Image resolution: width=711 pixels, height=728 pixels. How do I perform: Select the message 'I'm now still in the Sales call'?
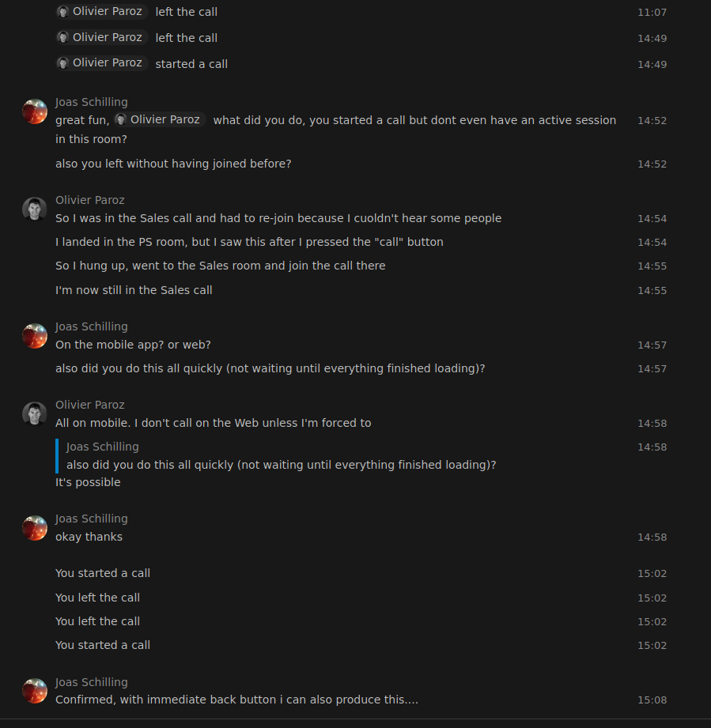click(134, 290)
